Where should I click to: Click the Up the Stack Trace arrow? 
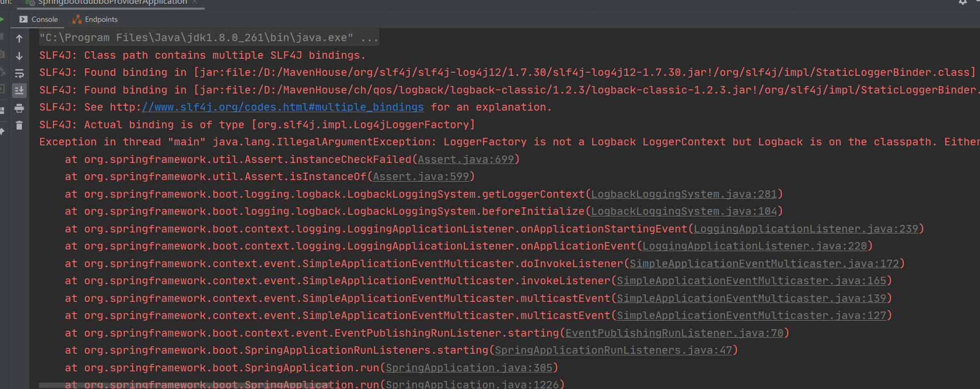point(19,38)
